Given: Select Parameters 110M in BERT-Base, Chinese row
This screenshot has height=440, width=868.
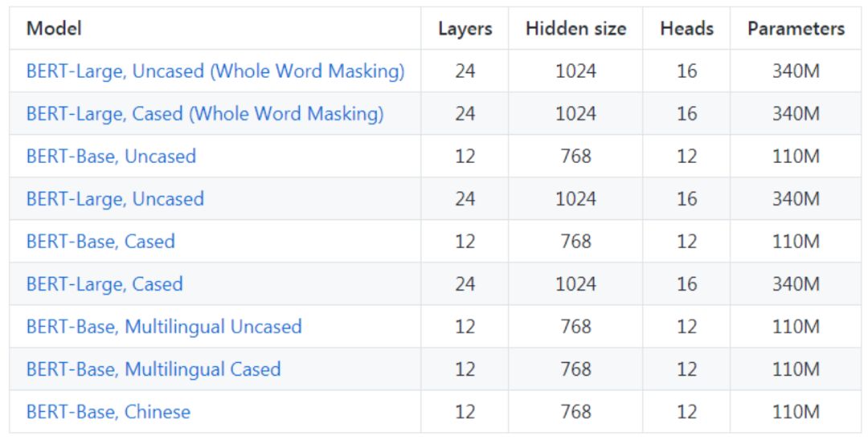Looking at the screenshot, I should coord(796,412).
